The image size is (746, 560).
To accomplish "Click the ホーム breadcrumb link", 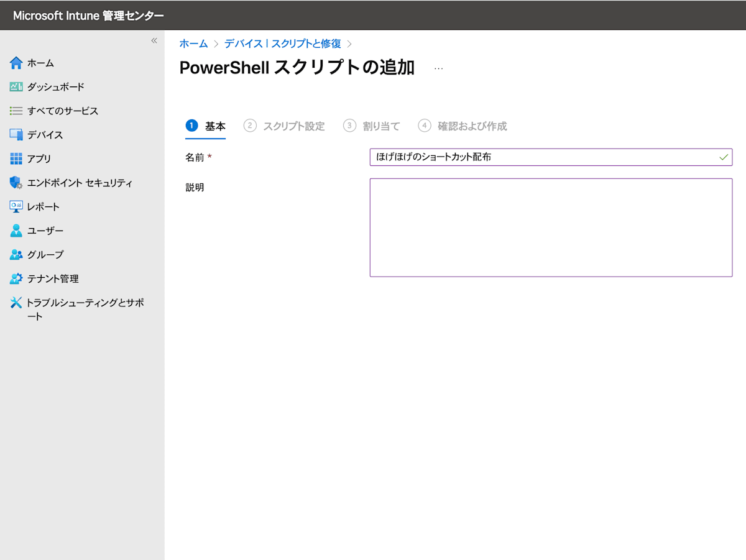I will (193, 44).
